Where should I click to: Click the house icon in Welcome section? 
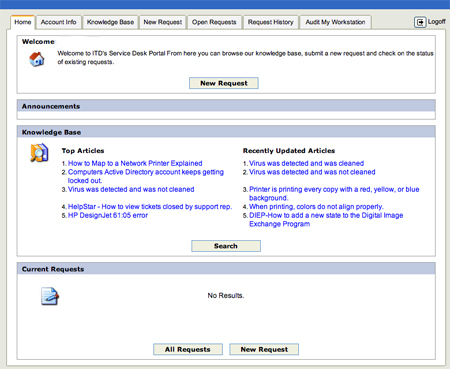[x=37, y=59]
